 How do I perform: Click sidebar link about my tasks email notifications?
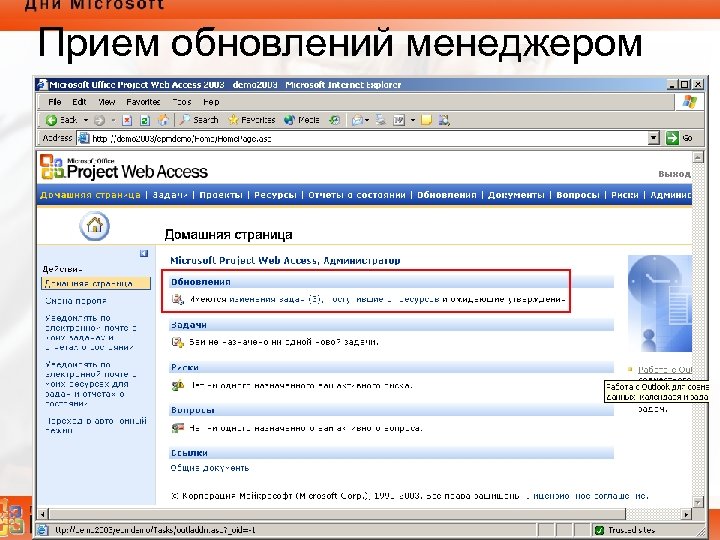point(90,332)
